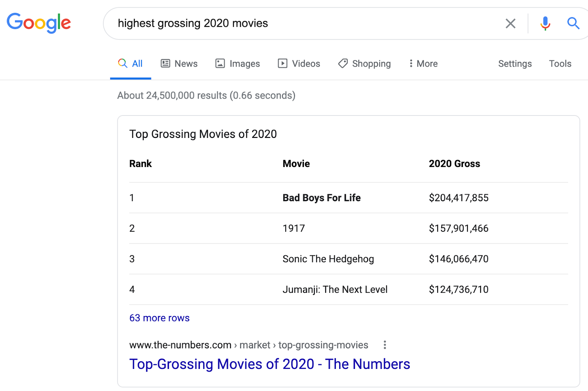Click the $204,417,855 gross value

[x=459, y=198]
